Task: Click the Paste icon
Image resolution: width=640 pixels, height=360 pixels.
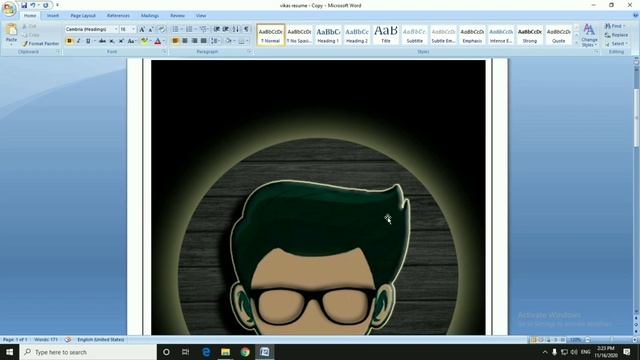Action: [11, 30]
